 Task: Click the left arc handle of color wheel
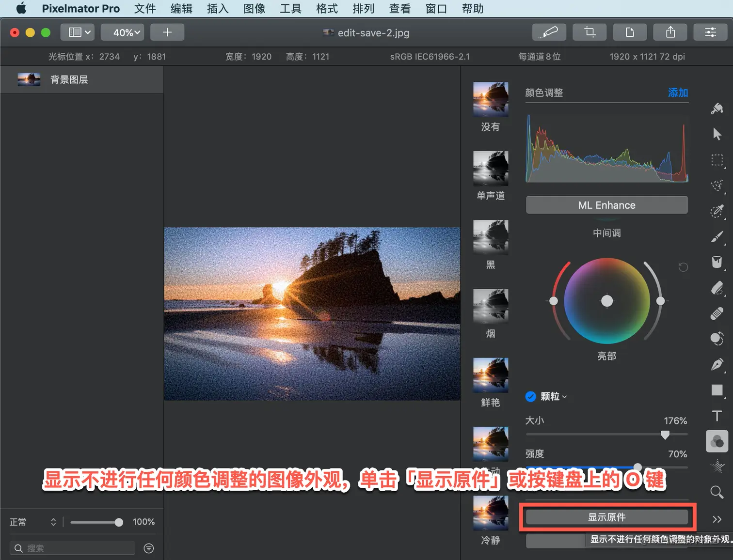553,301
